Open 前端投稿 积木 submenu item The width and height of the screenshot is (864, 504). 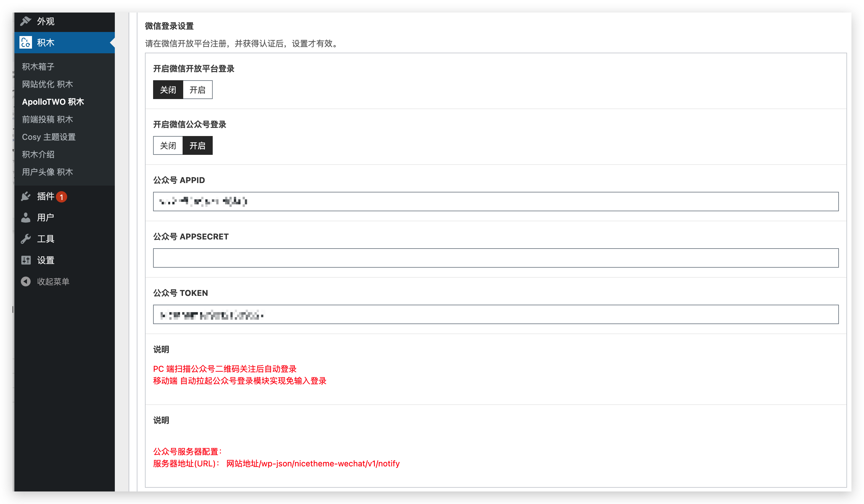(47, 119)
